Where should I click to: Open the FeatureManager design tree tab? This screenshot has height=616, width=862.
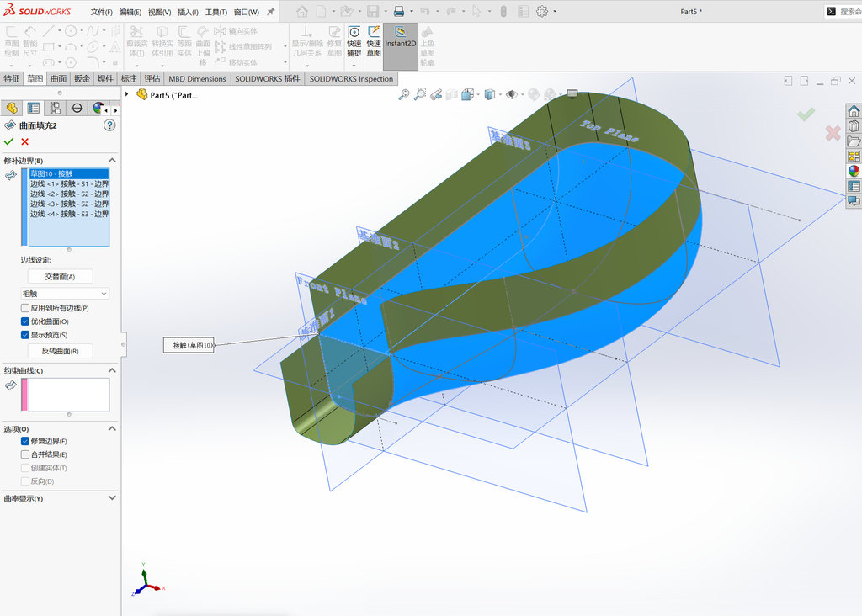(12, 109)
